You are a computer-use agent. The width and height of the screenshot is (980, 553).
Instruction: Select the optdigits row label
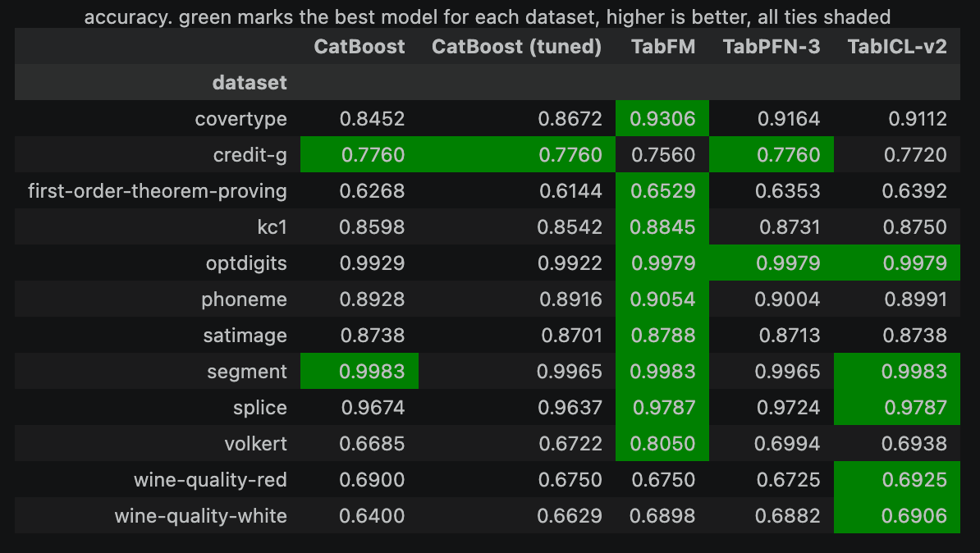tap(246, 263)
